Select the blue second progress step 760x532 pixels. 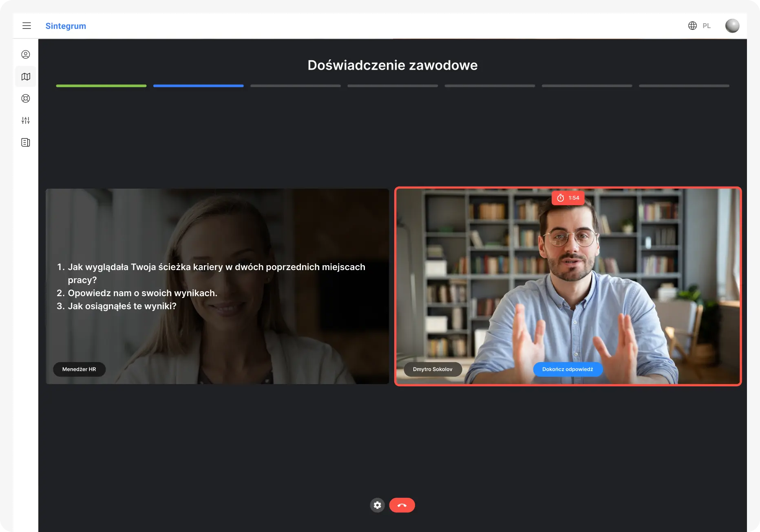(x=198, y=86)
